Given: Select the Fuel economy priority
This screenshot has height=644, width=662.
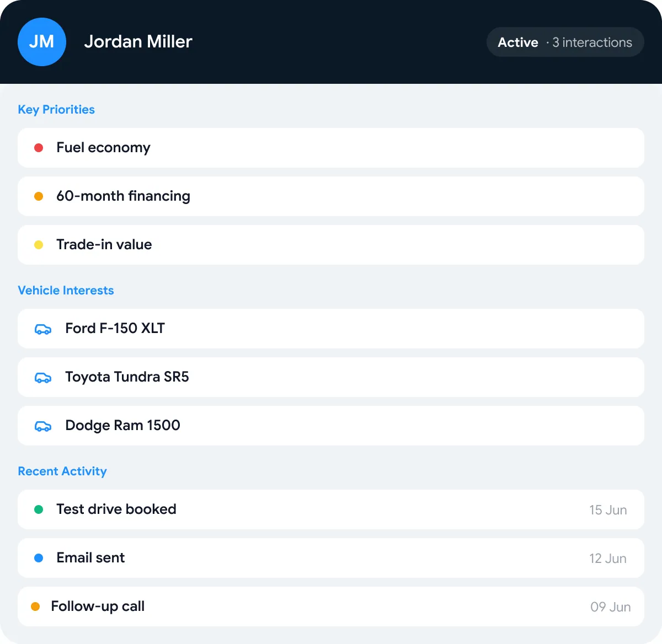Looking at the screenshot, I should (331, 148).
